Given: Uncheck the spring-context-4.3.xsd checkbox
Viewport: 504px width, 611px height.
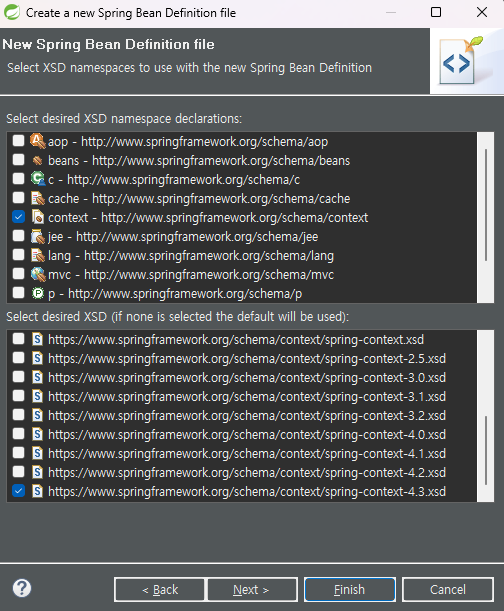Looking at the screenshot, I should tap(18, 491).
